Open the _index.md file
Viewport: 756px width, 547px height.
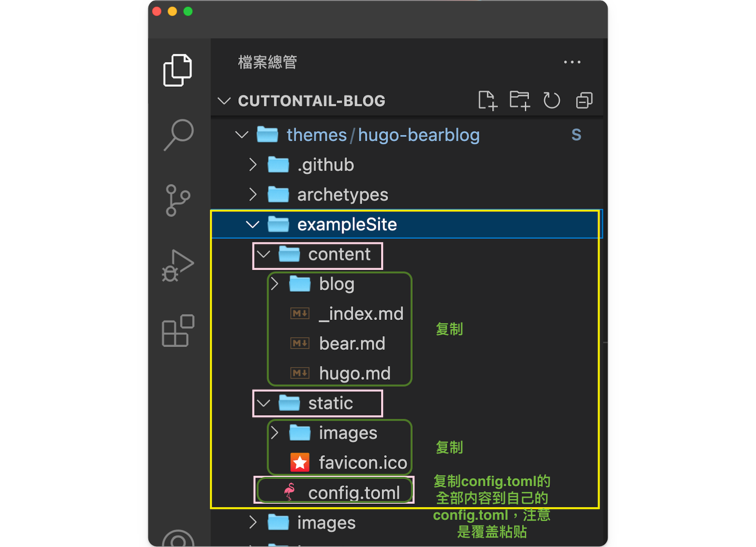point(361,314)
